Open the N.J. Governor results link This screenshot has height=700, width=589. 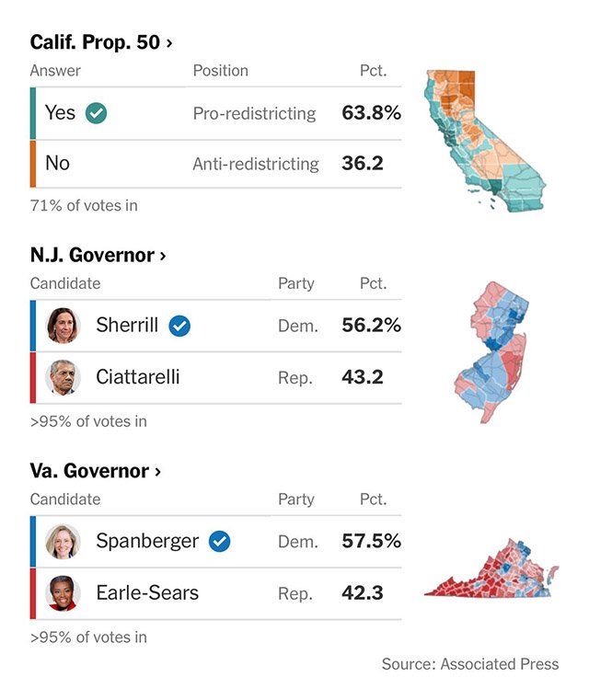98,256
